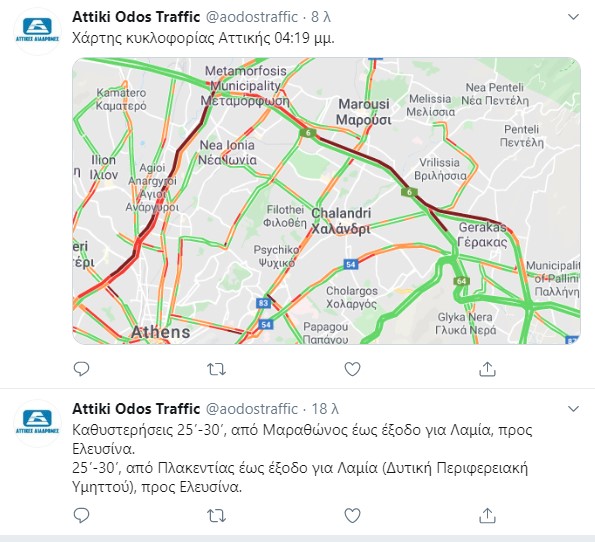Like the traffic map tweet
The width and height of the screenshot is (595, 542).
(352, 369)
